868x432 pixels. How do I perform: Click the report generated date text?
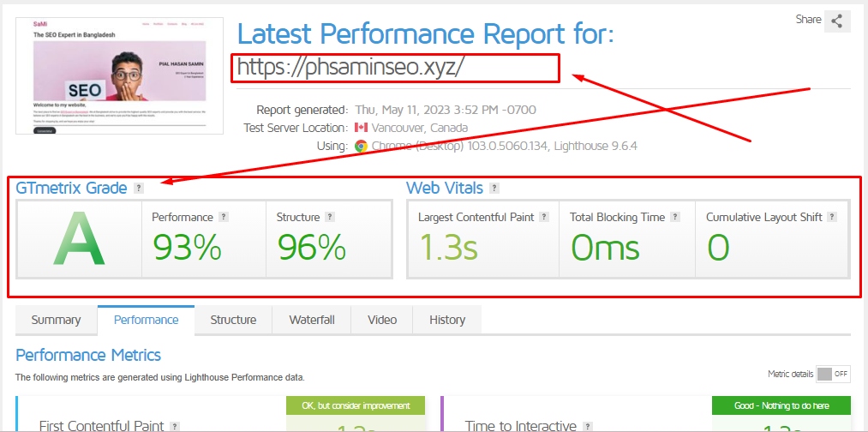(446, 110)
